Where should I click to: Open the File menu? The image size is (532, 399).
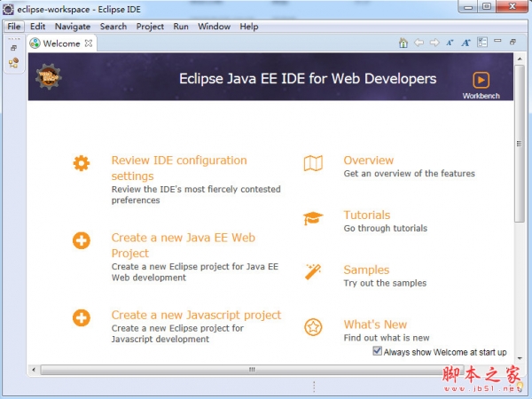point(14,27)
